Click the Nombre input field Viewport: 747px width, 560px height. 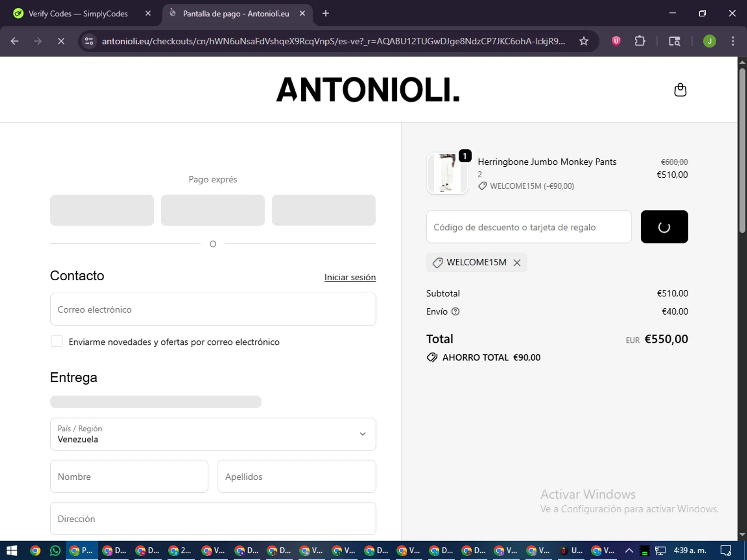tap(129, 476)
